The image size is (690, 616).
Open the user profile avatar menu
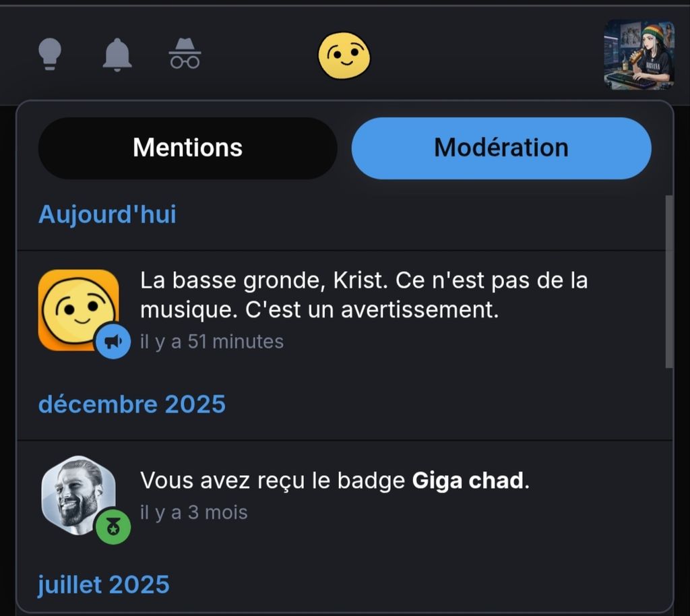point(639,55)
